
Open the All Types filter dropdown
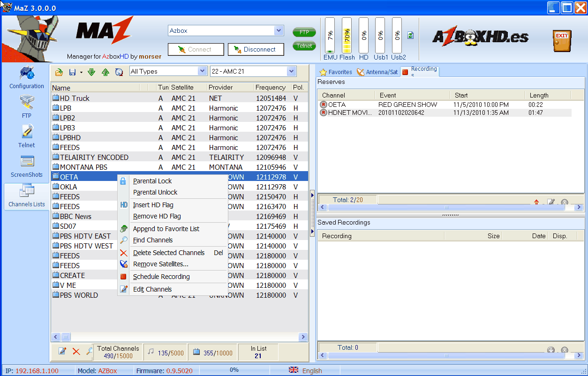[202, 71]
